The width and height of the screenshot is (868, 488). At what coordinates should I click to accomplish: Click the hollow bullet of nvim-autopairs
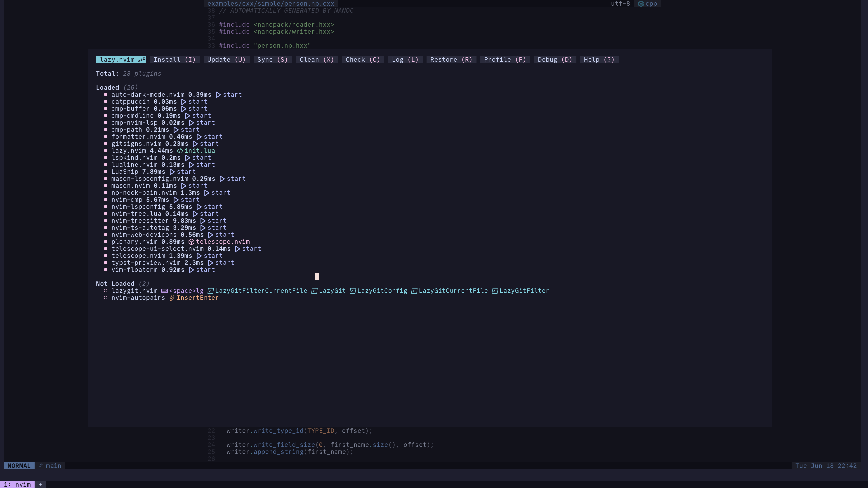point(106,298)
